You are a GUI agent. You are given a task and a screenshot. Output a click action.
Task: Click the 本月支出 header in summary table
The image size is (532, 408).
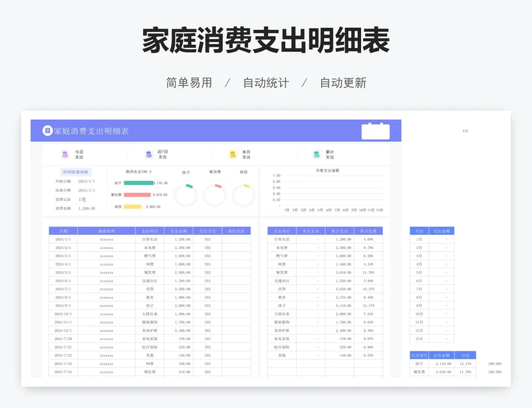click(x=311, y=231)
